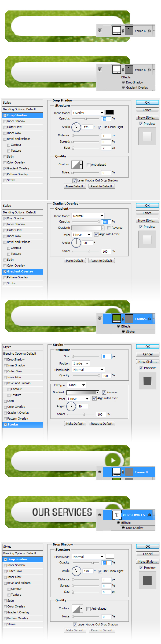Open the Position Inside dropdown in Stroke dialog

81,363
